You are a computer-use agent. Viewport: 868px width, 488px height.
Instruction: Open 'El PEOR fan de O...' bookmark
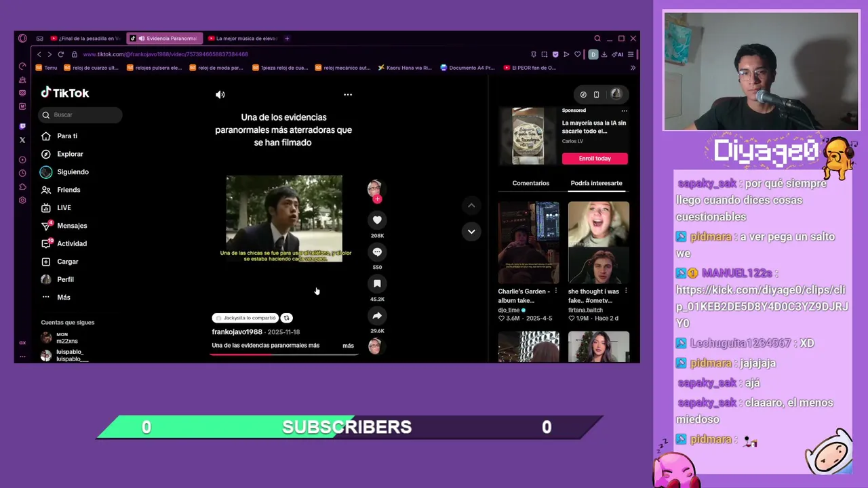(530, 68)
